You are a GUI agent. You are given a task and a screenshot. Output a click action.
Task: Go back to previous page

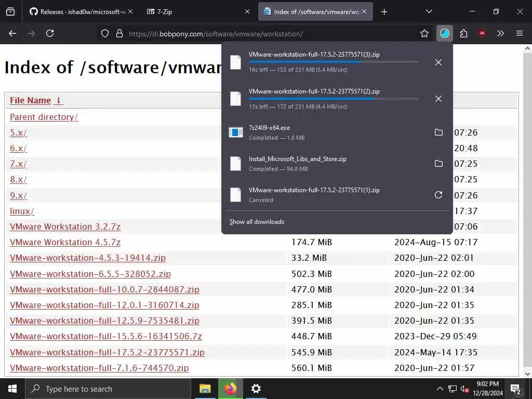point(12,33)
